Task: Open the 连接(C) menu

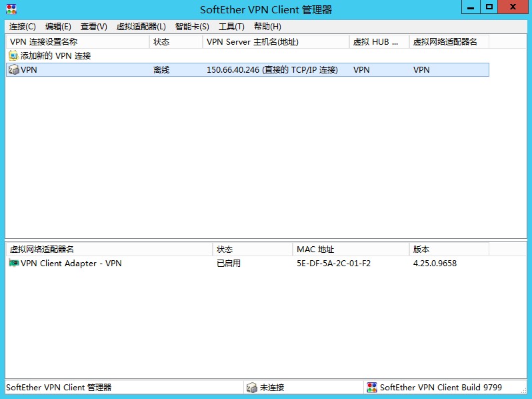Action: (x=23, y=27)
